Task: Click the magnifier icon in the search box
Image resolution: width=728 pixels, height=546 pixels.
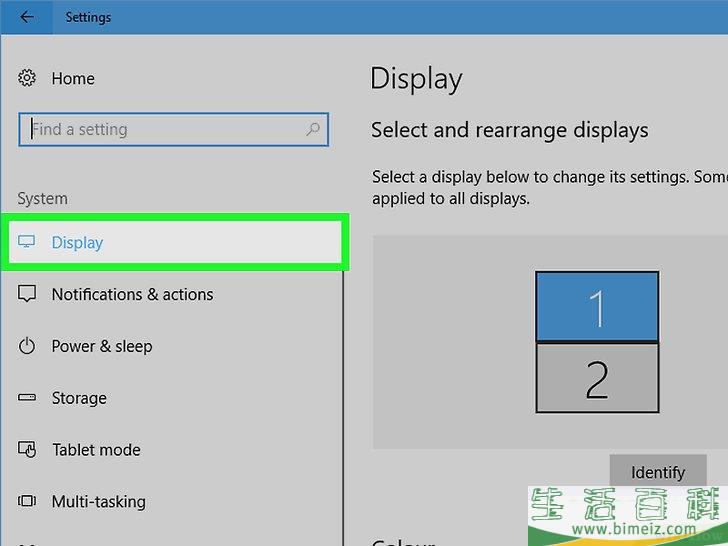Action: (x=313, y=129)
